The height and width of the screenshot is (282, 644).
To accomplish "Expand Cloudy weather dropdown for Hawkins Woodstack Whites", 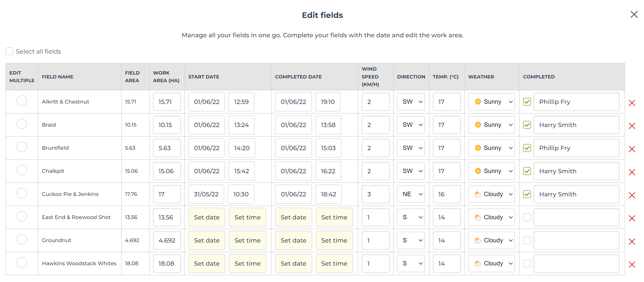I will coord(491,263).
